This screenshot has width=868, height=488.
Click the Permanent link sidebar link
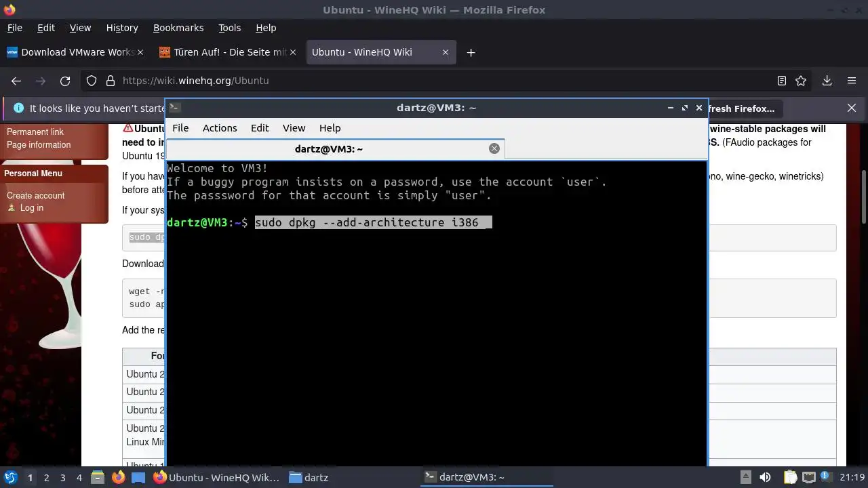coord(35,132)
